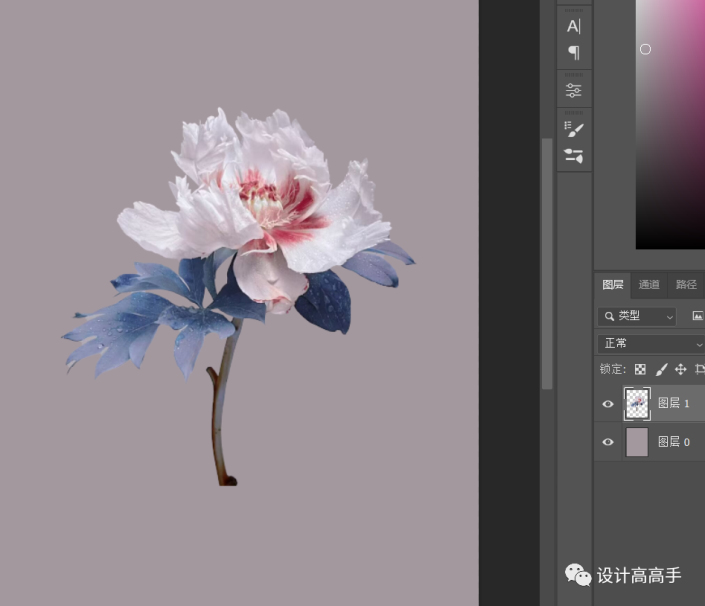Toggle lock artboard nesting icon
Viewport: 705px width, 606px height.
point(700,370)
